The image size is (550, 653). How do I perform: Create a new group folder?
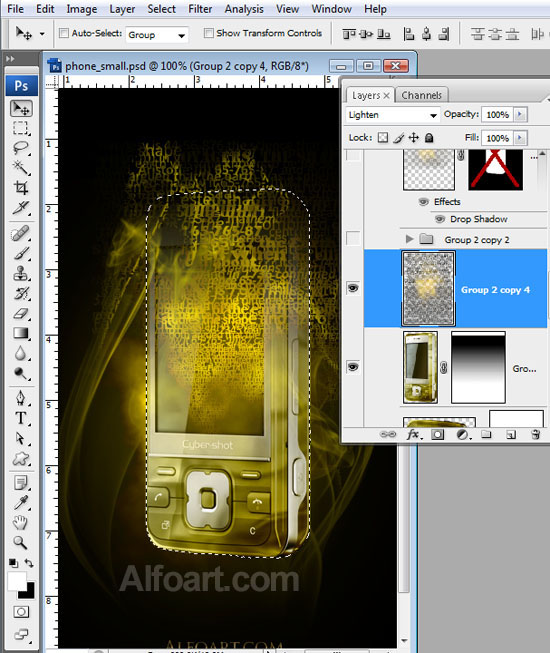coord(486,435)
